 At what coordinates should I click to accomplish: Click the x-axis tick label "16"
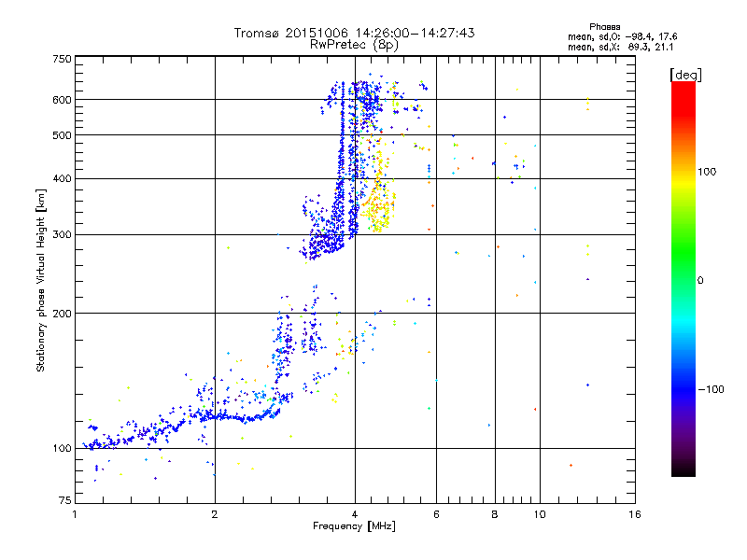(x=635, y=514)
